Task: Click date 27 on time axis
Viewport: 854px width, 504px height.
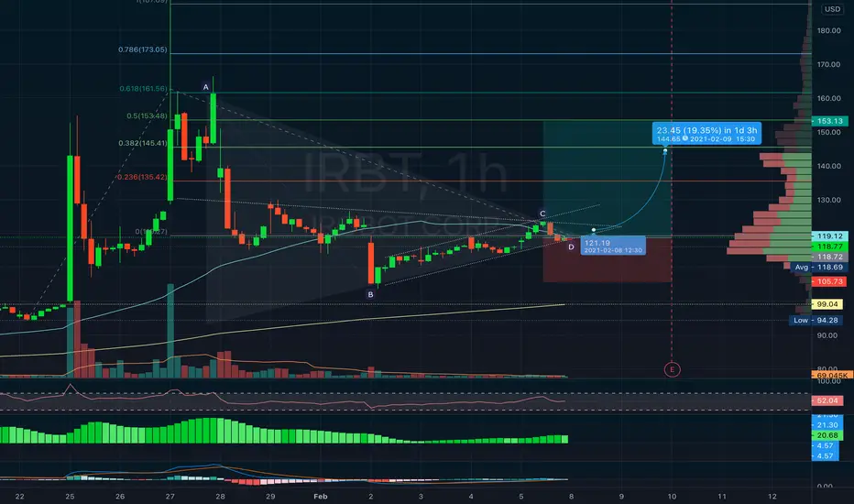Action: point(170,497)
